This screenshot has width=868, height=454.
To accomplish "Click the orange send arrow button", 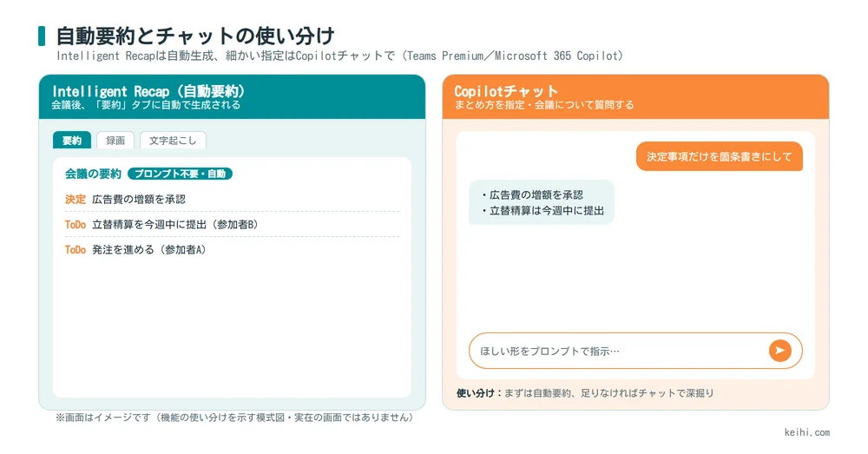I will pyautogui.click(x=780, y=351).
